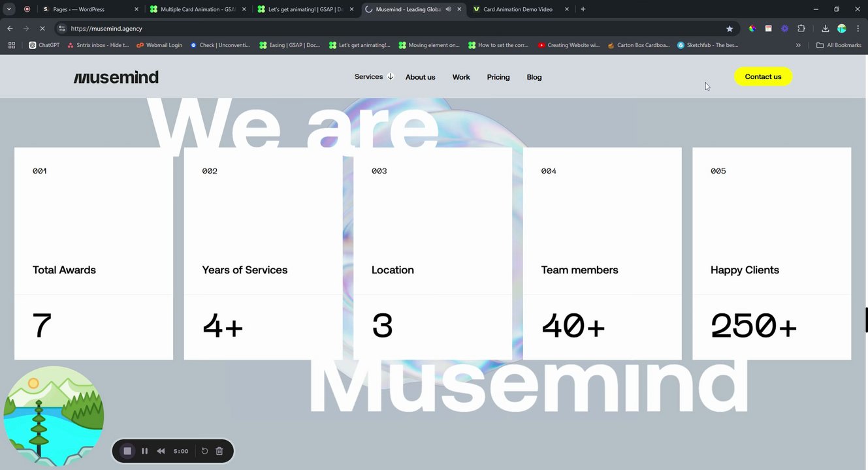Open the ChatGPT bookmark
Screen dimensions: 868x470
pos(44,45)
